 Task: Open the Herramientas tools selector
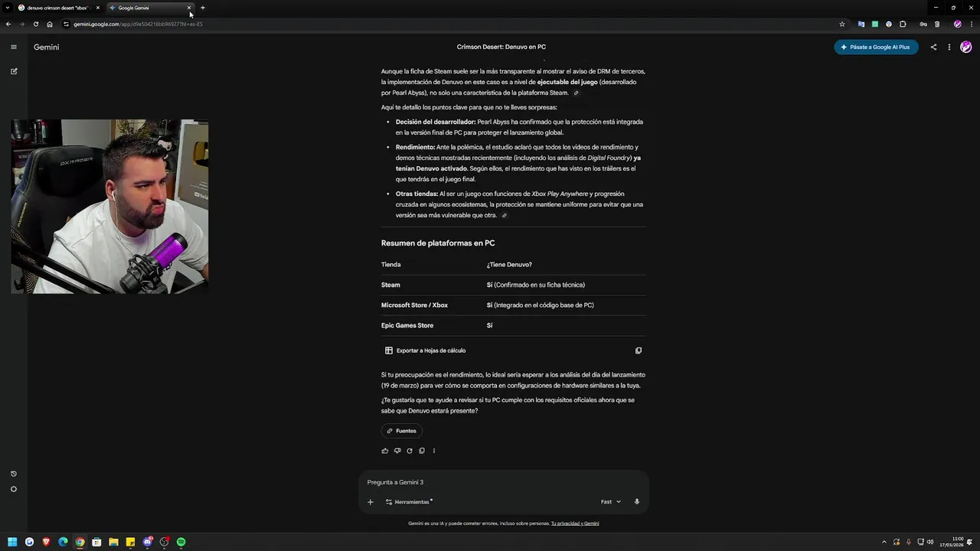[409, 502]
